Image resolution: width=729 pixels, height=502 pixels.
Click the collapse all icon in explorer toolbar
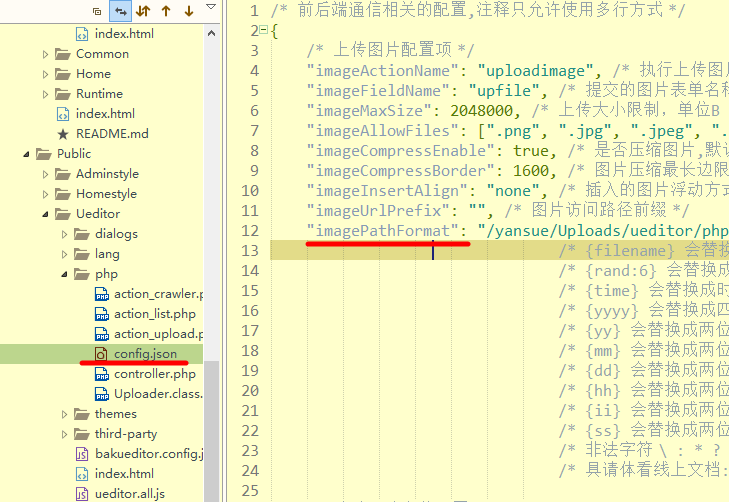pyautogui.click(x=97, y=11)
